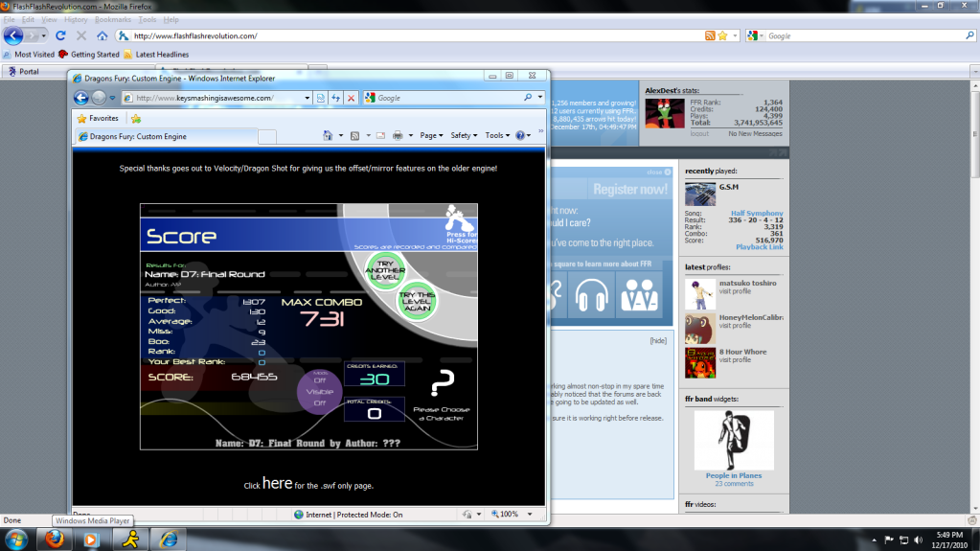Open Firefox Bookmarks menu
The height and width of the screenshot is (551, 980).
click(113, 19)
